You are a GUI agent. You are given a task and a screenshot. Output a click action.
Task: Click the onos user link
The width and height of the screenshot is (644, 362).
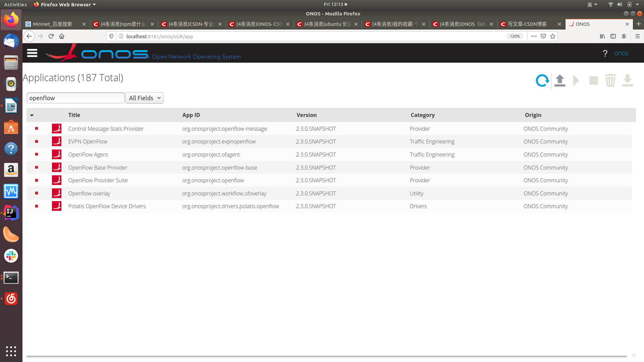coord(621,53)
